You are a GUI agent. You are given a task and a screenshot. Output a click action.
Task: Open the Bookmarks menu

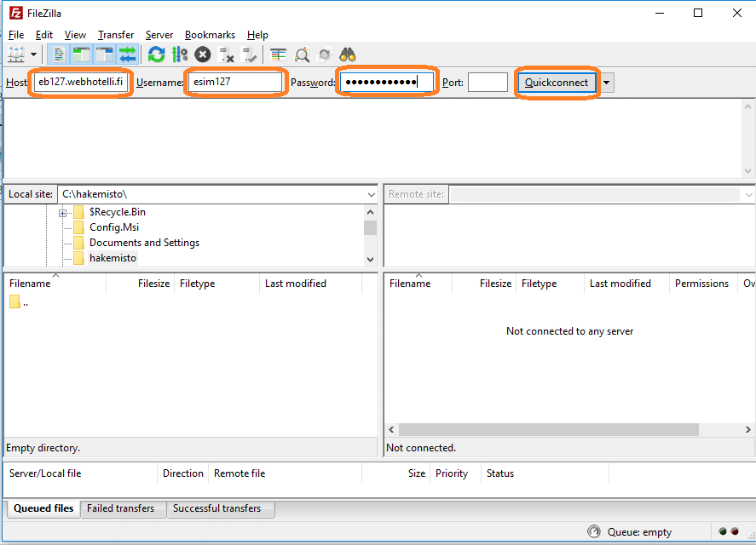click(210, 35)
